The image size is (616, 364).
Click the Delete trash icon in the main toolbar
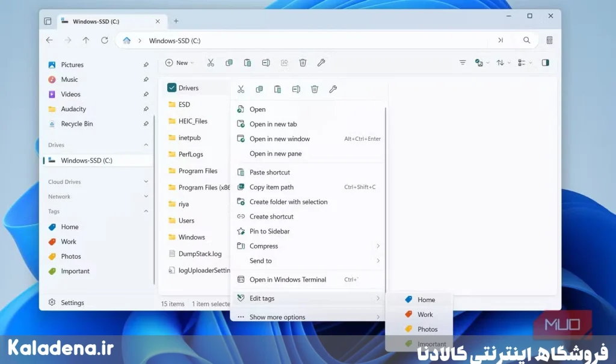pos(303,63)
